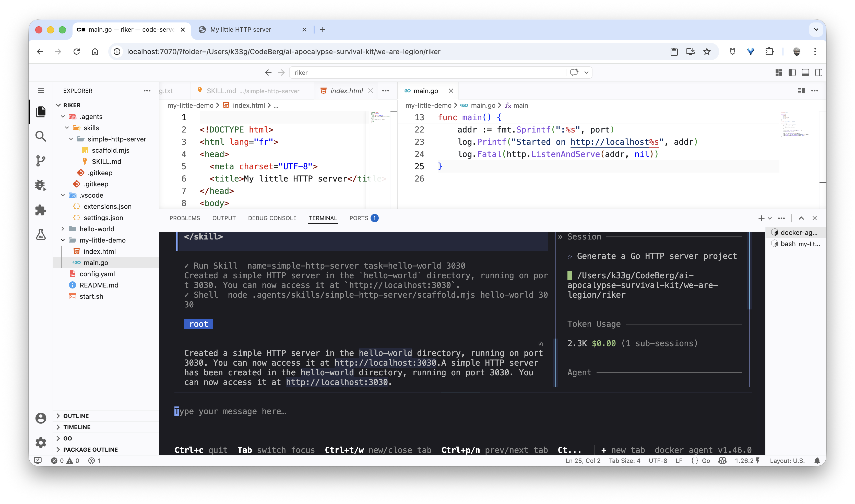Open the Extensions view

click(x=41, y=210)
